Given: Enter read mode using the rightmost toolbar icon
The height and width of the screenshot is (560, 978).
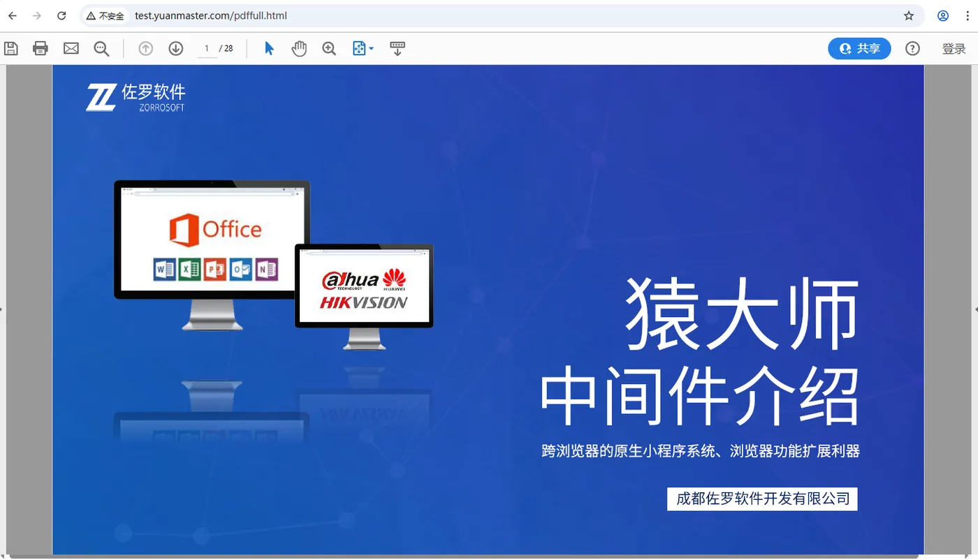Looking at the screenshot, I should [x=397, y=48].
